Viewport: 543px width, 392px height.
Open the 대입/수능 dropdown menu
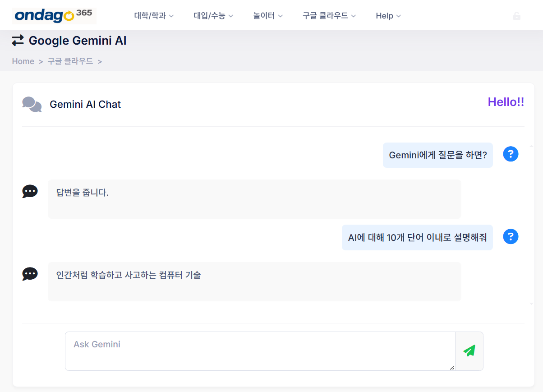coord(213,16)
